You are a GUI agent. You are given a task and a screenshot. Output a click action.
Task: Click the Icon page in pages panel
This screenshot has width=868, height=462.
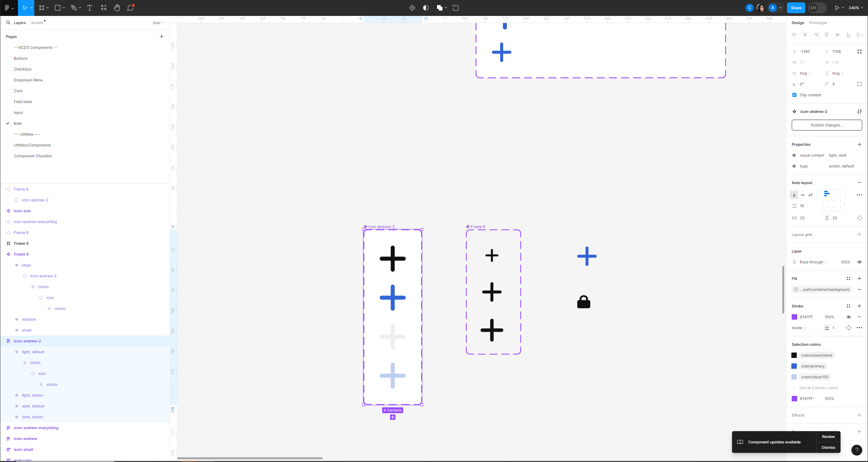[18, 123]
